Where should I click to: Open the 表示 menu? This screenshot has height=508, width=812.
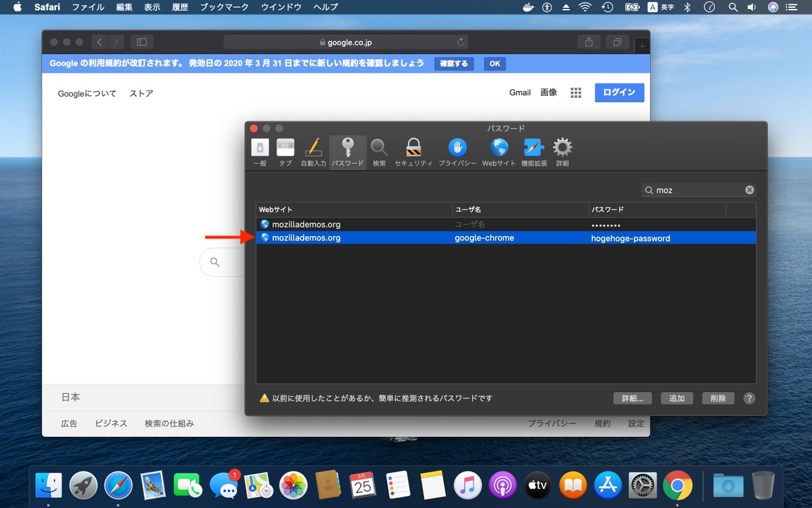[x=152, y=7]
